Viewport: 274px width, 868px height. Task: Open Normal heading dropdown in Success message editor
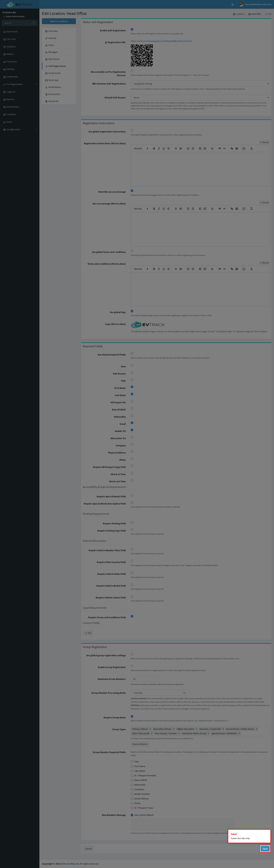click(x=141, y=209)
